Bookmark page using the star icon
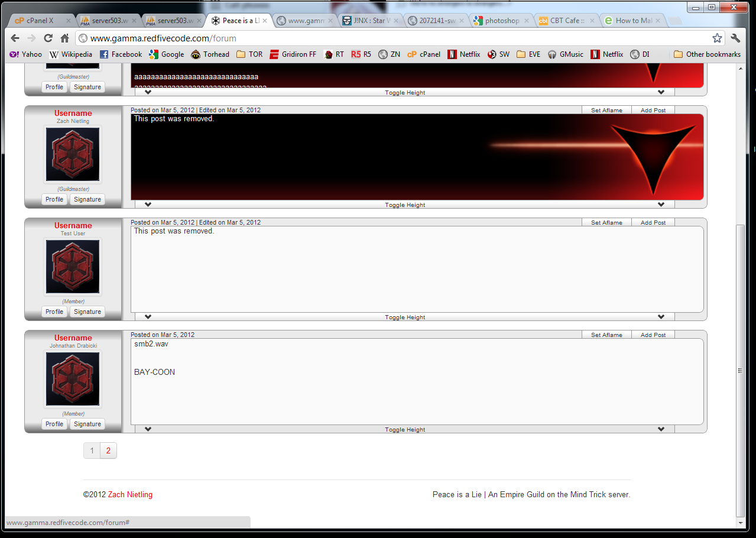The image size is (756, 538). (x=717, y=38)
